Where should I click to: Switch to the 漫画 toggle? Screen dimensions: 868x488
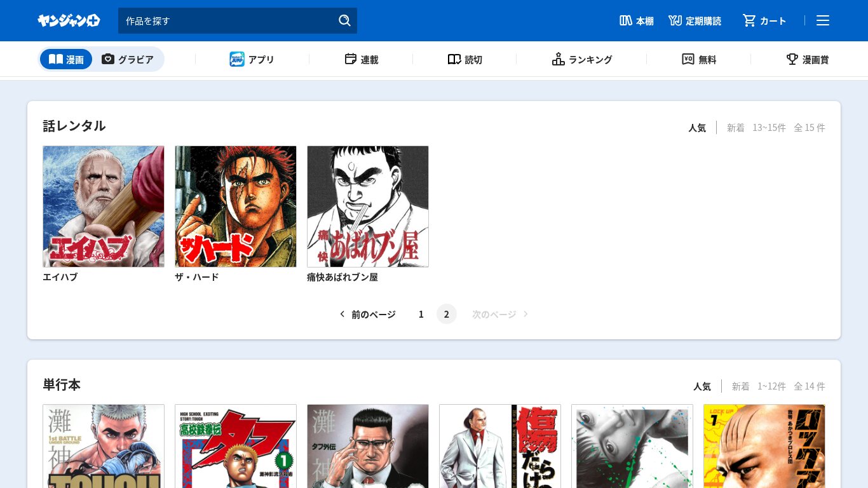click(x=66, y=59)
